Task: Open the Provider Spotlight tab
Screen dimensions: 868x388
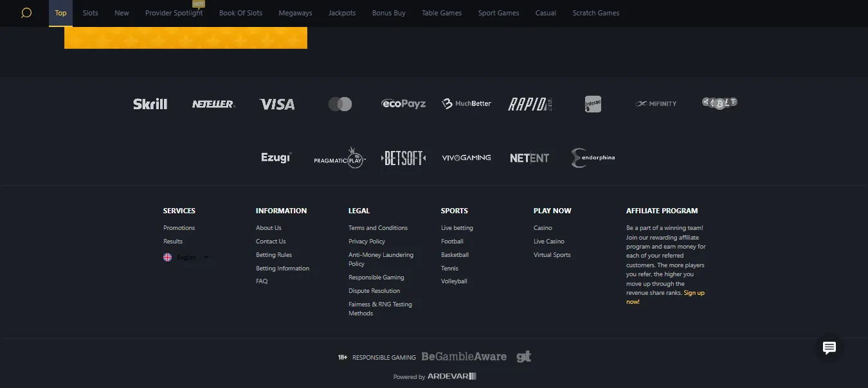Action: [174, 13]
